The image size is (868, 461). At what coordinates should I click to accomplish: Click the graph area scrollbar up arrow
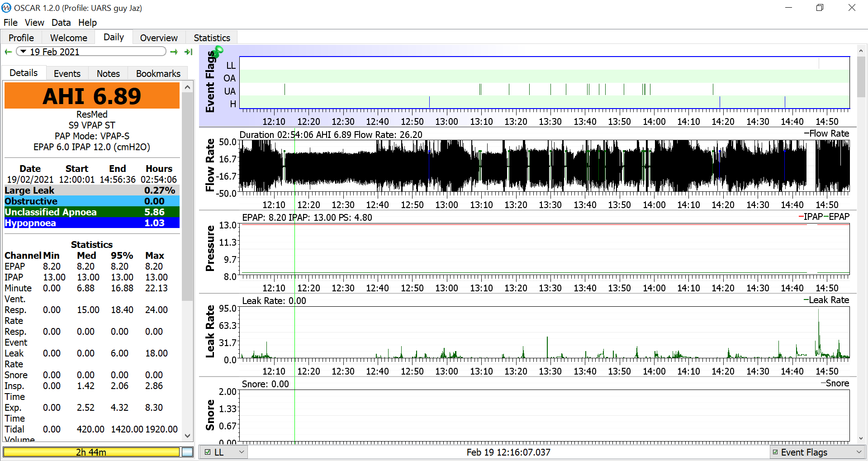click(861, 51)
